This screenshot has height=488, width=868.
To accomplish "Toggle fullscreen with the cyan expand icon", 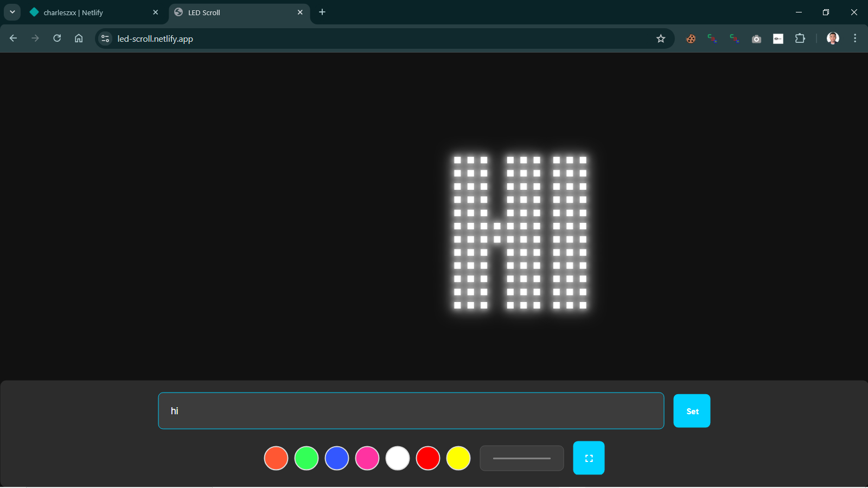I will click(x=589, y=458).
